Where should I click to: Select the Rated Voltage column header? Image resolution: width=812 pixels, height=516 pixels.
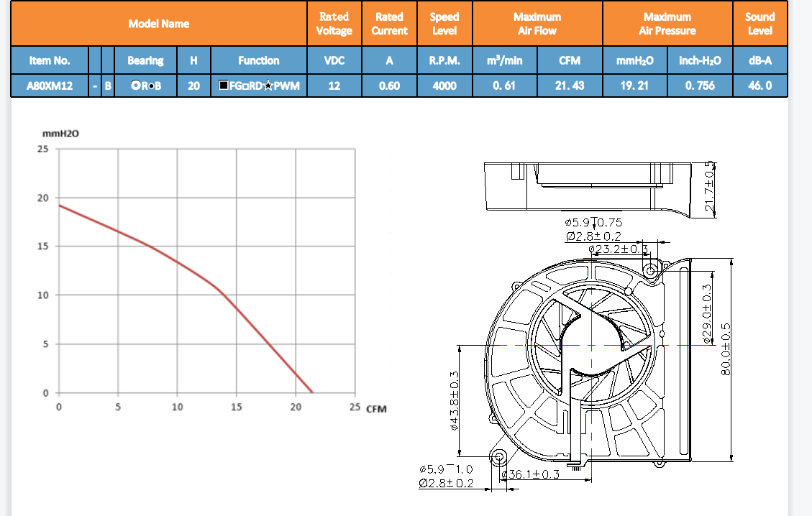pos(334,24)
